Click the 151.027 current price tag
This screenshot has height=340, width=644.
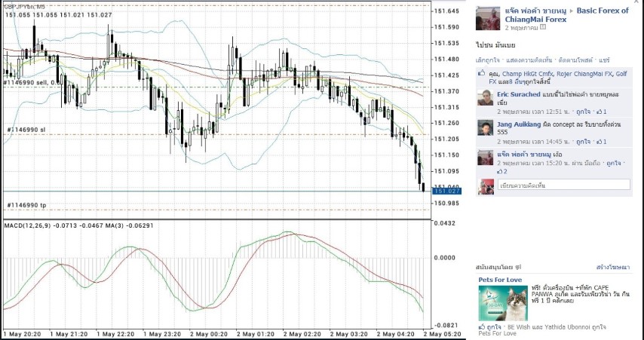[x=447, y=191]
